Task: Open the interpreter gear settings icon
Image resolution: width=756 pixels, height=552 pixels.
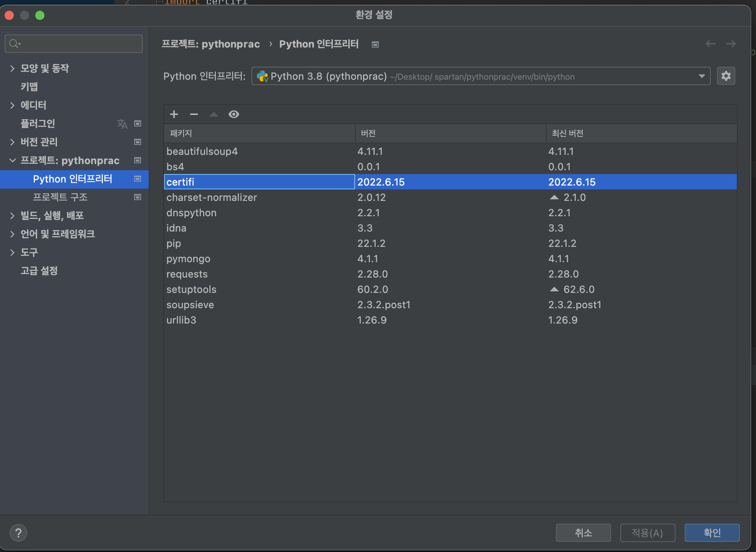Action: (726, 76)
